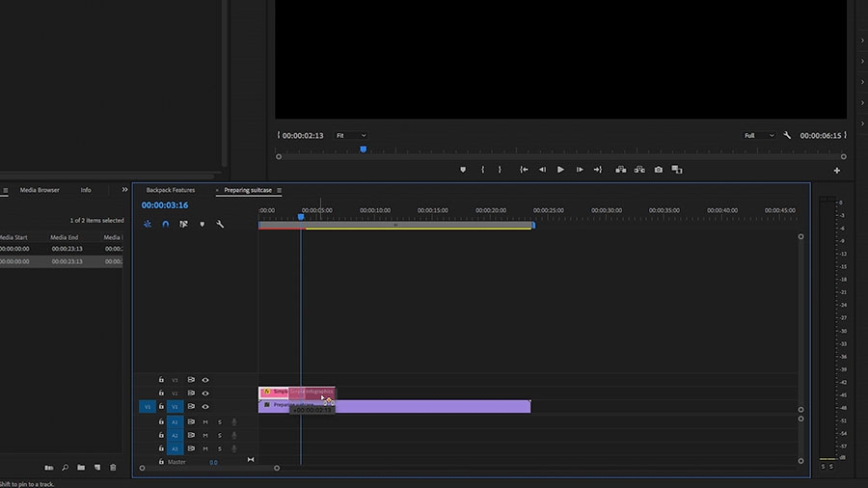Solo audio track A2
Viewport: 868px width, 488px height.
(x=219, y=436)
